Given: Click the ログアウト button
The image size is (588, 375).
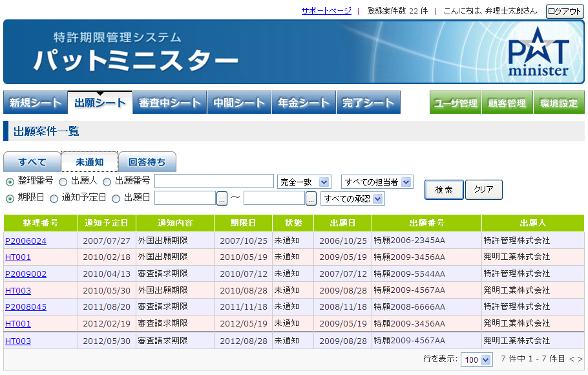Looking at the screenshot, I should [564, 11].
